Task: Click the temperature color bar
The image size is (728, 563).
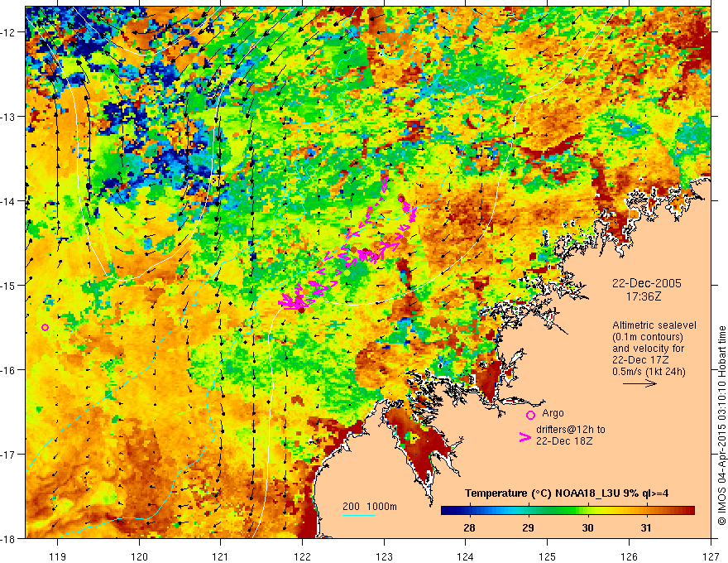Action: (568, 511)
